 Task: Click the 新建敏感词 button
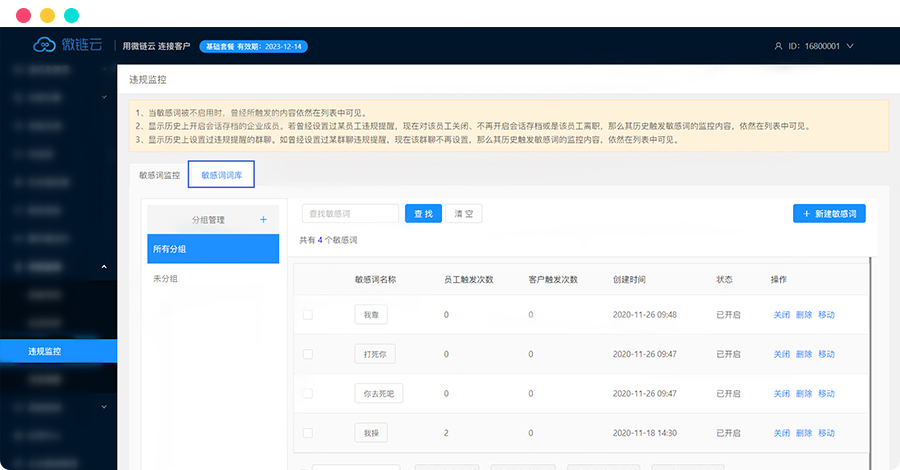[829, 213]
